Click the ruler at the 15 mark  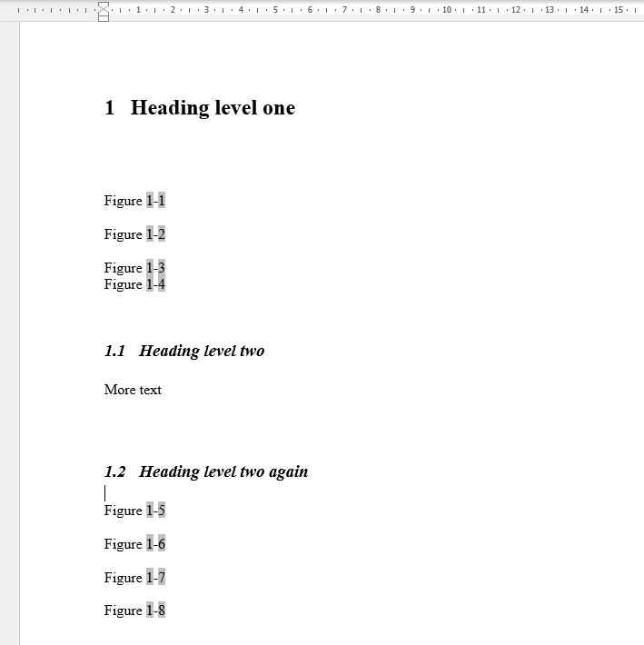pos(619,9)
